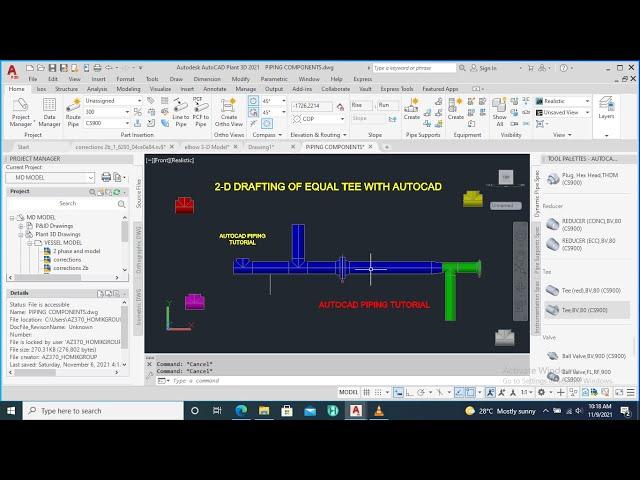
Task: Select Ball Valve,BV,900 palette tool
Action: [x=587, y=356]
